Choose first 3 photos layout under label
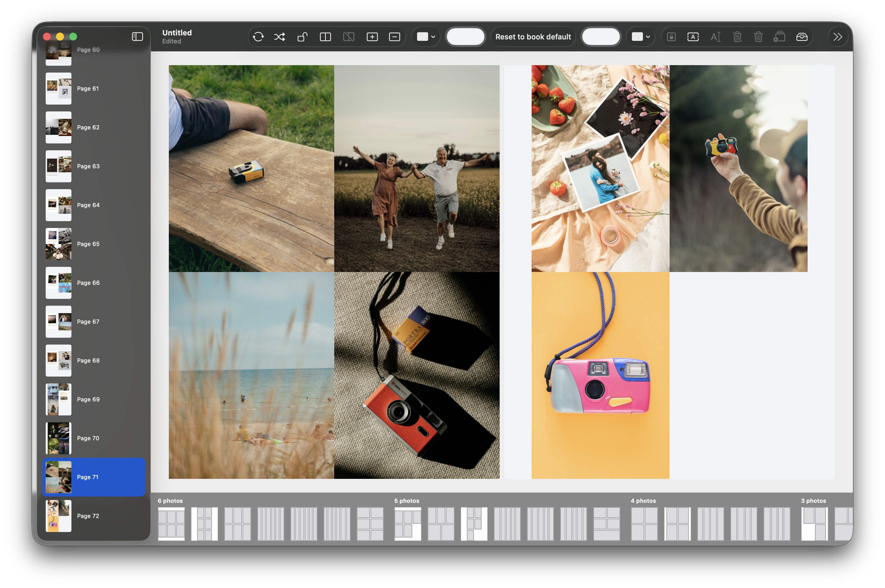Image resolution: width=885 pixels, height=588 pixels. pos(814,524)
